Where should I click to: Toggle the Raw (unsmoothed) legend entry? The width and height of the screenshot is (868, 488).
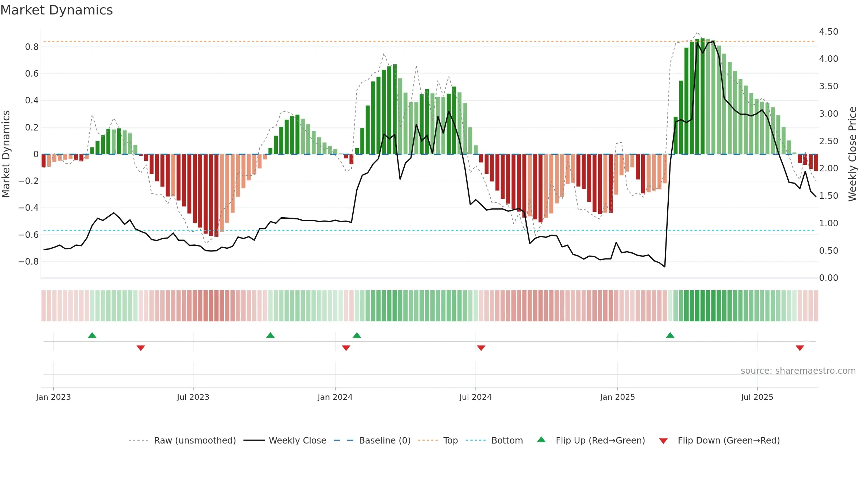tap(182, 440)
